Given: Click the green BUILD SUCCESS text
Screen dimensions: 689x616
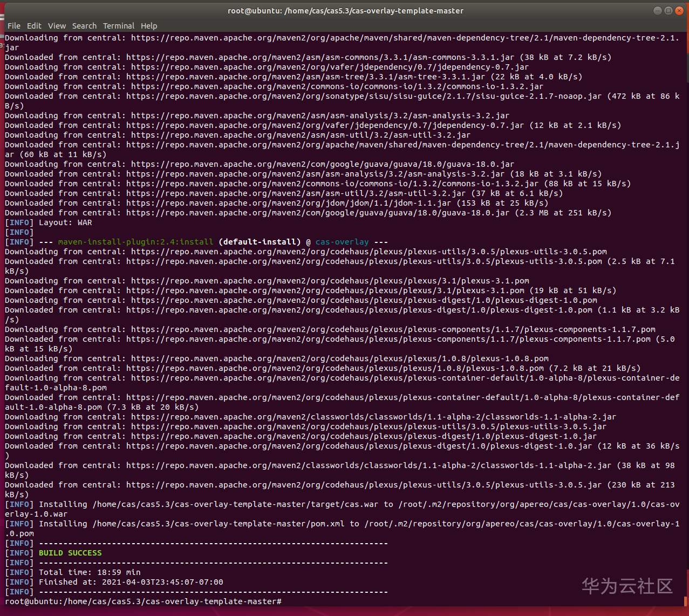Looking at the screenshot, I should 70,553.
